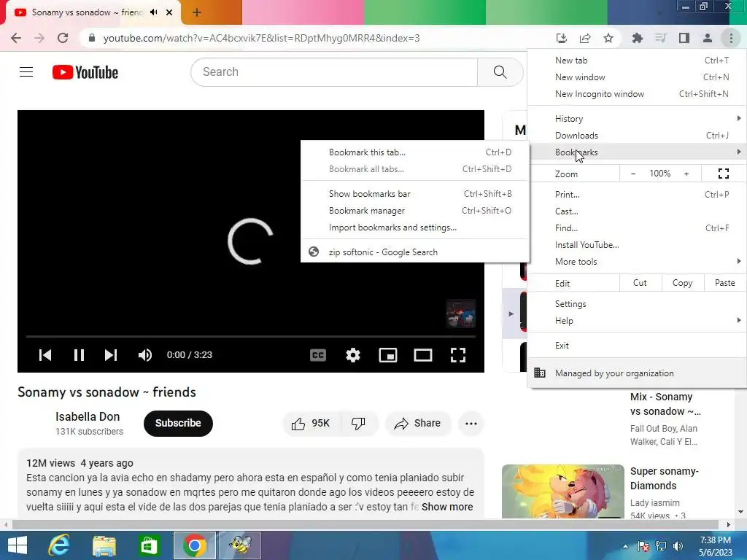Click Managed by your organization
The height and width of the screenshot is (560, 747).
(637, 373)
